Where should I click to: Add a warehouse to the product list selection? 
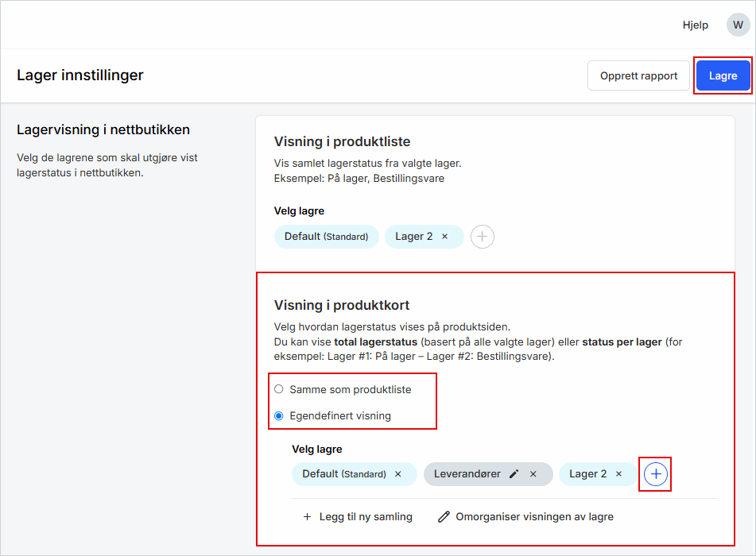tap(482, 236)
